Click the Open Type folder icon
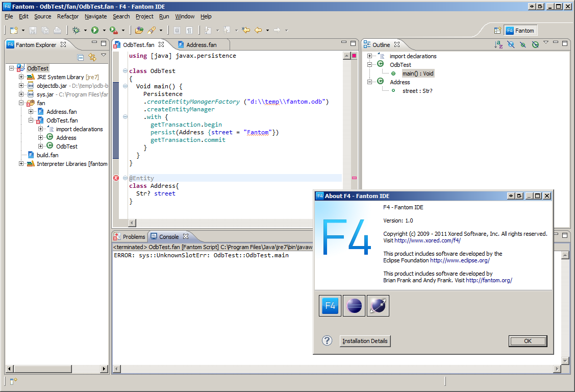This screenshot has width=575, height=392. tap(139, 30)
